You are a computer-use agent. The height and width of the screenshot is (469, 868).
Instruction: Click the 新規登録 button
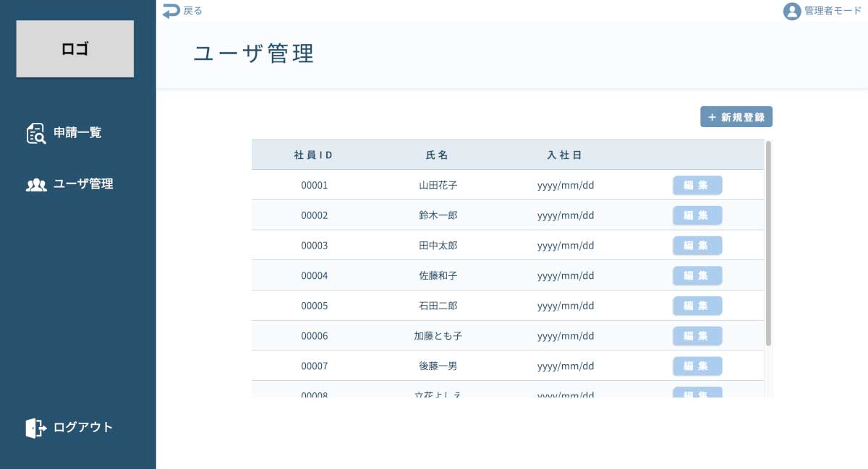click(x=736, y=117)
